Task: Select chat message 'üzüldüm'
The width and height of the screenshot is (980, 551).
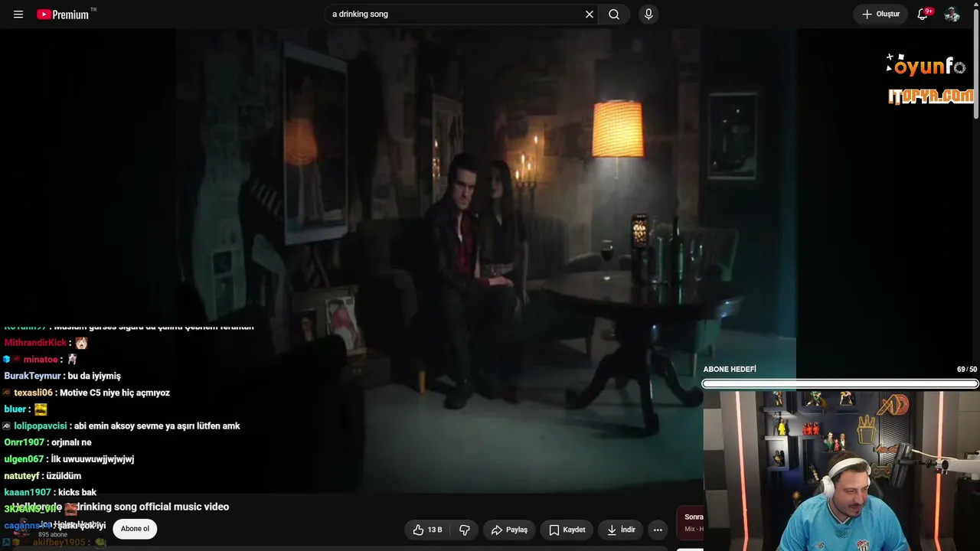Action: tap(64, 476)
